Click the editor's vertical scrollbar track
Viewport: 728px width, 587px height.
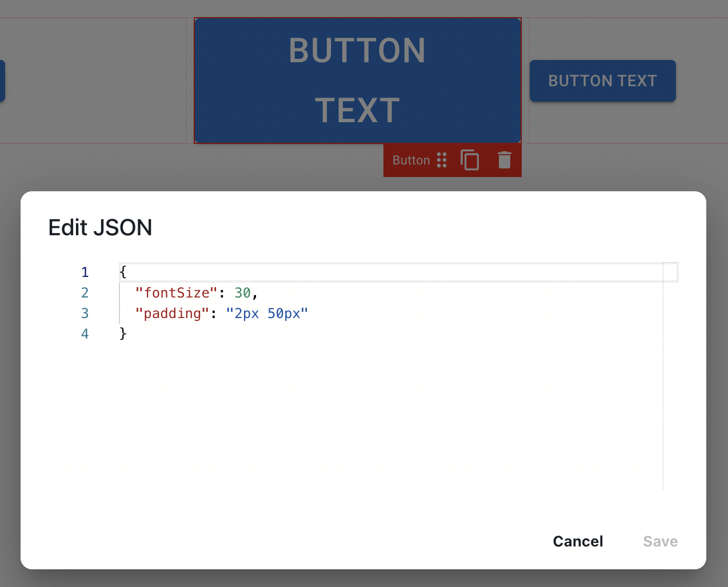tap(671, 377)
